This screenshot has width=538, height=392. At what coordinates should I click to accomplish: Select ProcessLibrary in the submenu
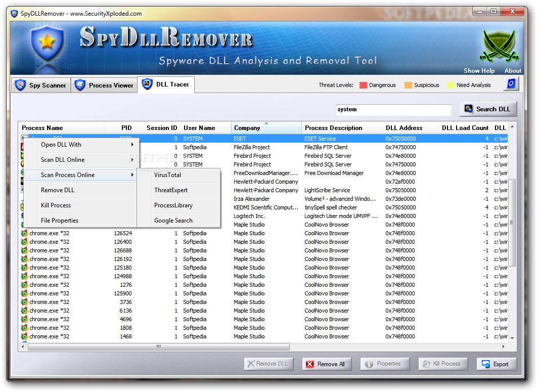click(178, 205)
